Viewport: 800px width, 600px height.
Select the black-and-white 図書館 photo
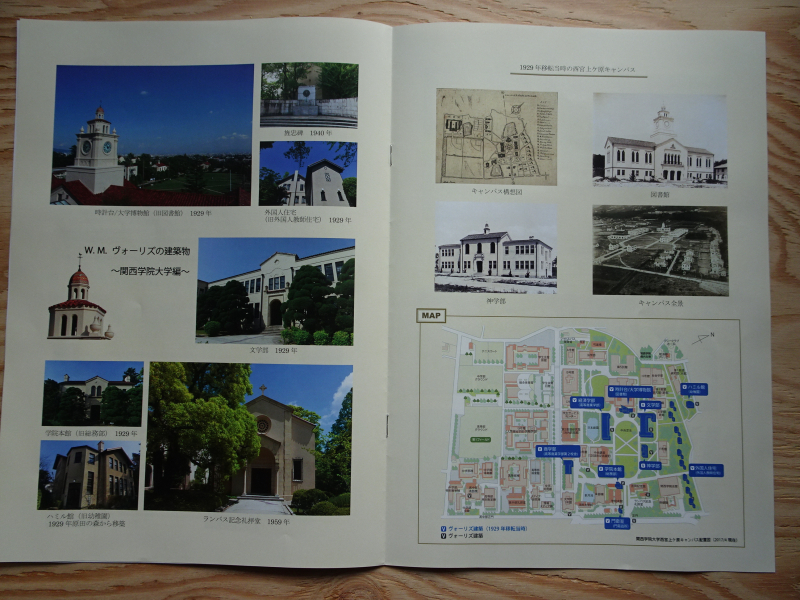pos(660,140)
